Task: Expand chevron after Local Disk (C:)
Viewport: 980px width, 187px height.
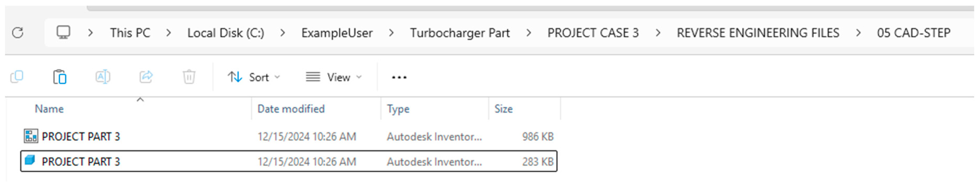Action: point(282,33)
